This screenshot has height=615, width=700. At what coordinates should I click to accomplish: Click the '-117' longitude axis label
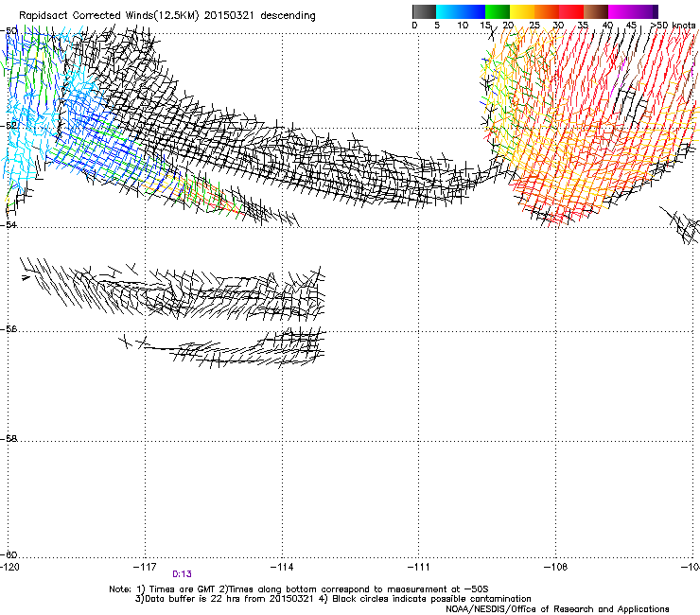tap(145, 567)
